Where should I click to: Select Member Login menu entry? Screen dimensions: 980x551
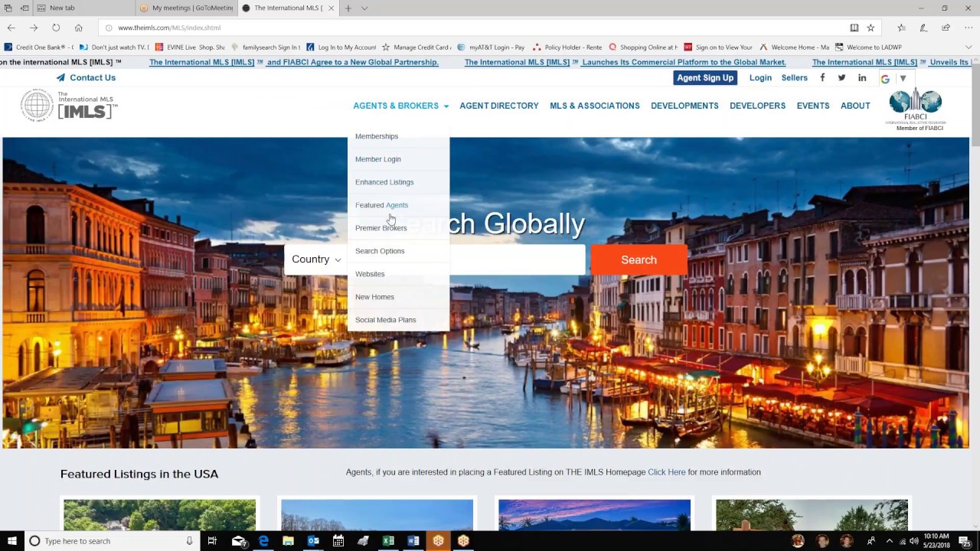[x=378, y=159]
